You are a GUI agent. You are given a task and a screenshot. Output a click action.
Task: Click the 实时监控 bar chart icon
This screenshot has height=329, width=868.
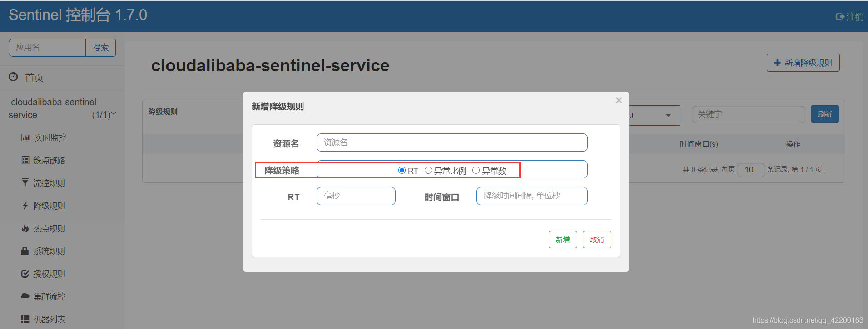click(x=25, y=137)
